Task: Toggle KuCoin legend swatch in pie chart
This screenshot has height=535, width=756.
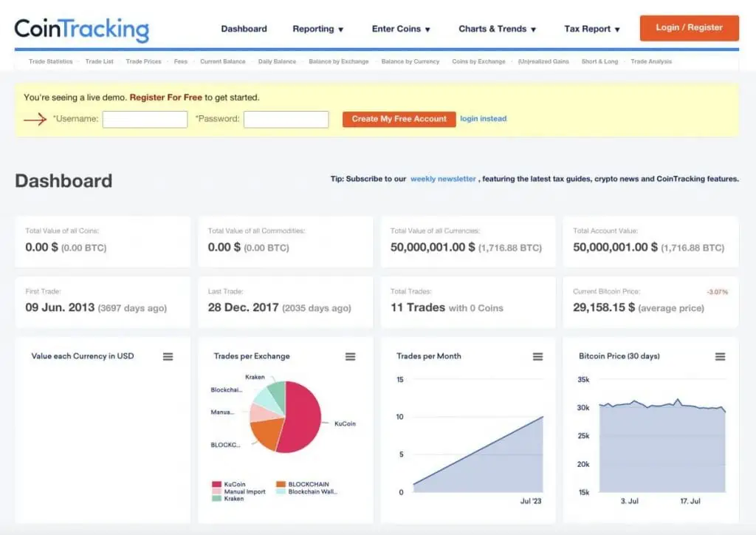Action: tap(216, 484)
